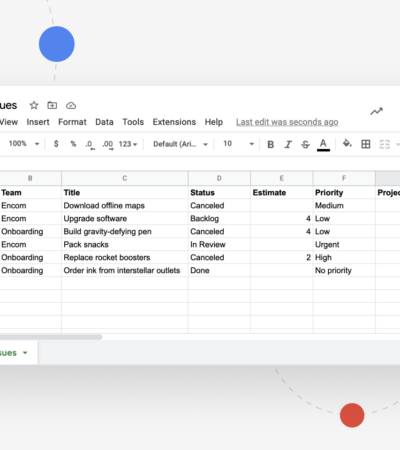This screenshot has width=400, height=450.
Task: Select the Backlog status cell
Action: point(219,218)
